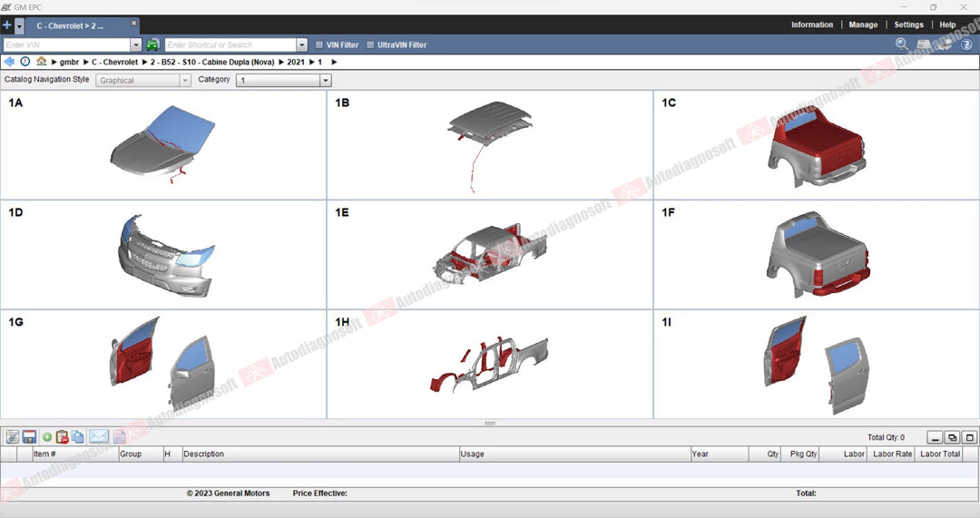The width and height of the screenshot is (980, 518).
Task: Open the Settings menu
Action: tap(908, 25)
